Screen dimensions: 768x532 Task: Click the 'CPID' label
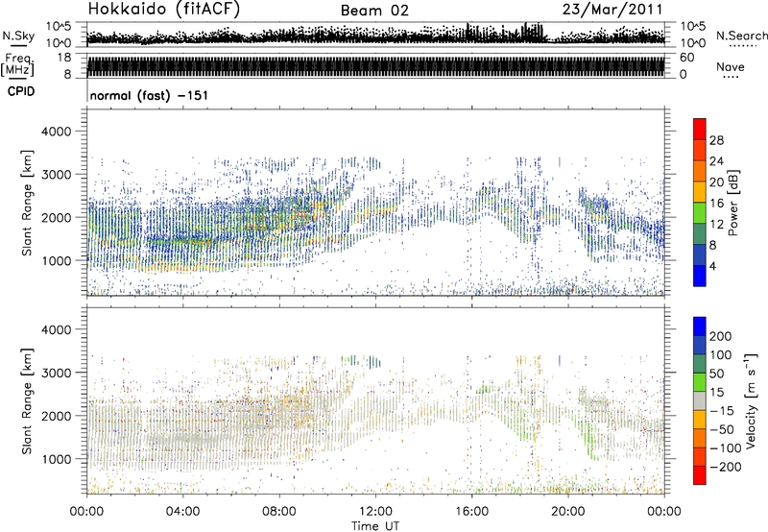point(21,91)
